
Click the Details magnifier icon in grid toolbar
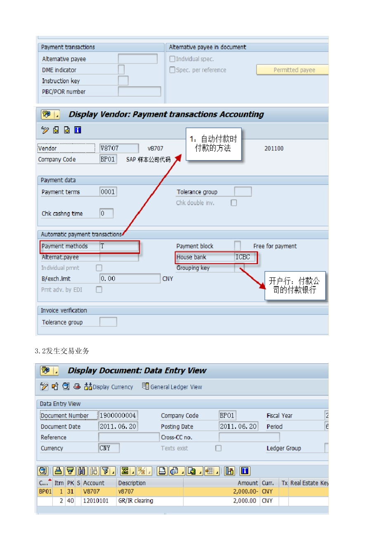(43, 471)
